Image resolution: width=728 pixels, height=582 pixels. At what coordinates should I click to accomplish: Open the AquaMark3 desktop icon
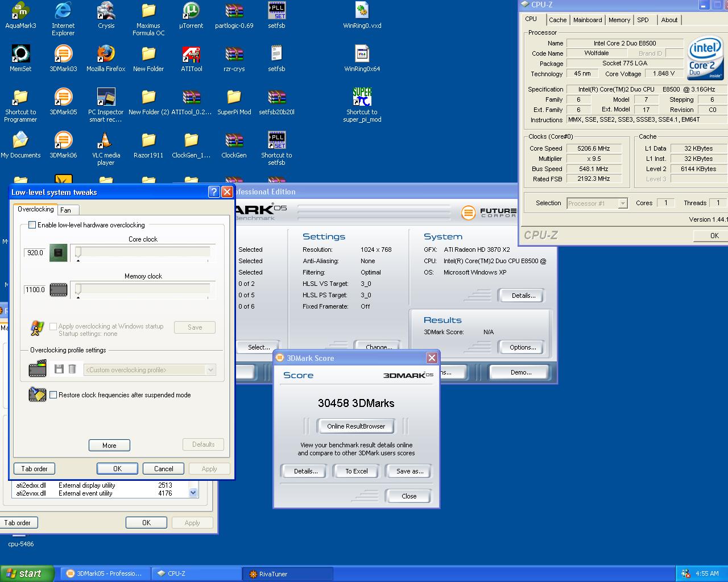click(x=20, y=16)
